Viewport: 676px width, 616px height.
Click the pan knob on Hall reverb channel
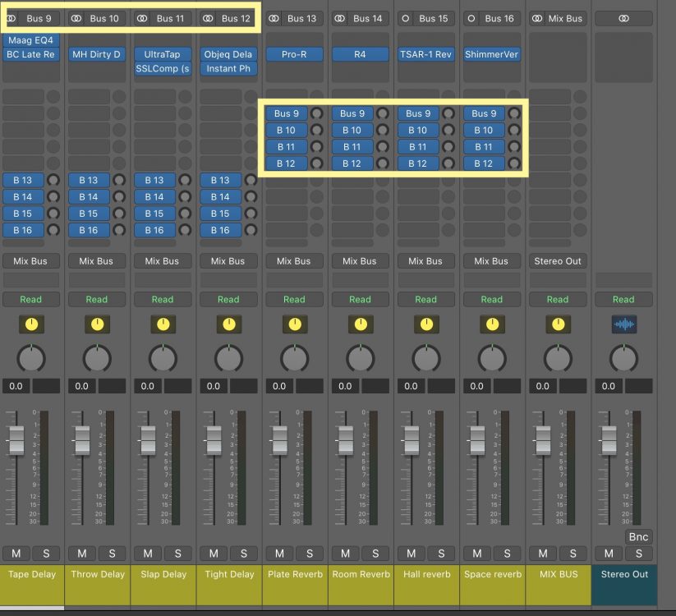click(x=425, y=358)
